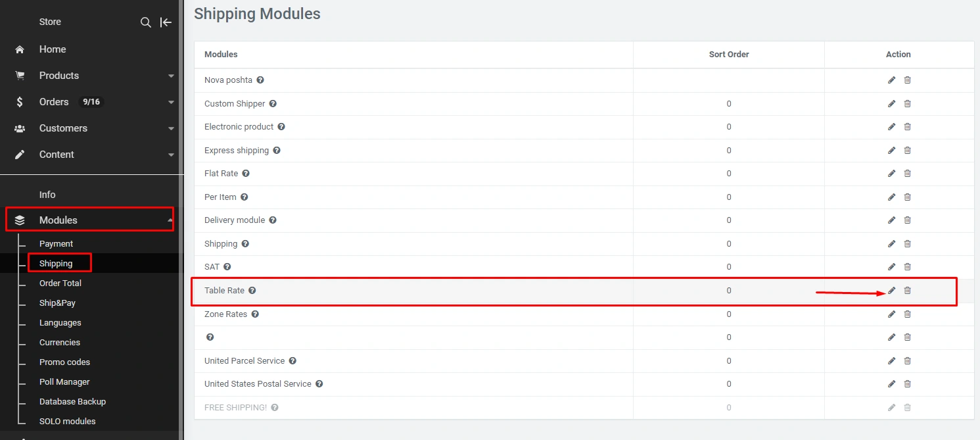The image size is (980, 440).
Task: Expand the Products menu
Action: 171,76
